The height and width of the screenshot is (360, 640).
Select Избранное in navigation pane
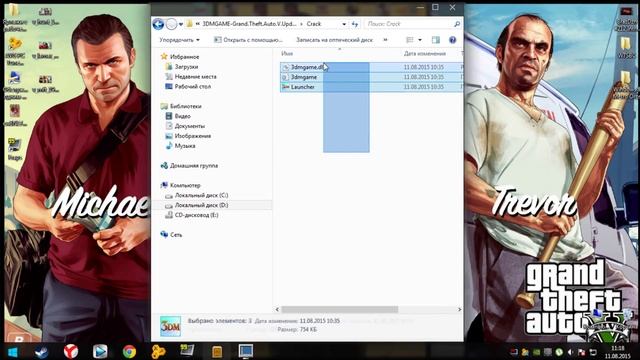click(180, 57)
